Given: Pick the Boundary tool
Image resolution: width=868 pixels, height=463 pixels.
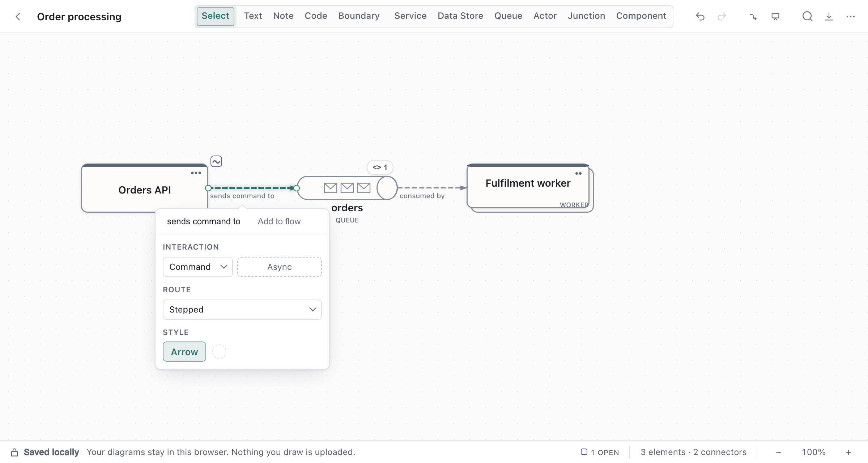Looking at the screenshot, I should (x=359, y=16).
